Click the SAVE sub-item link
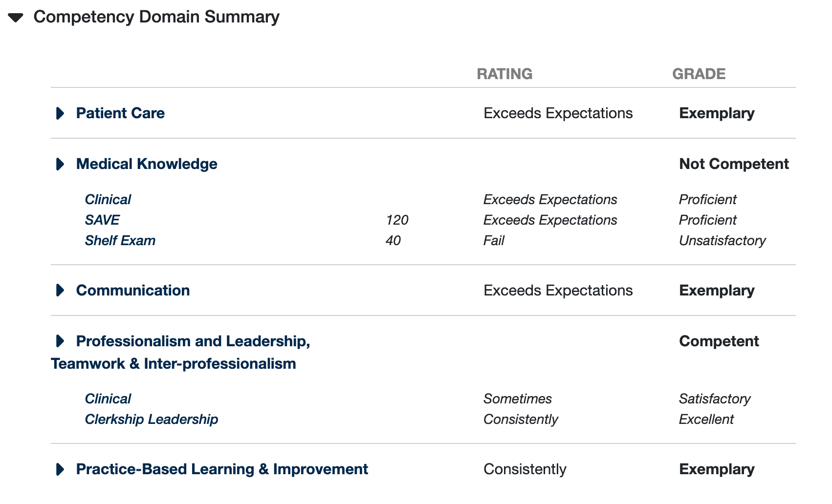The height and width of the screenshot is (504, 832). click(x=102, y=220)
